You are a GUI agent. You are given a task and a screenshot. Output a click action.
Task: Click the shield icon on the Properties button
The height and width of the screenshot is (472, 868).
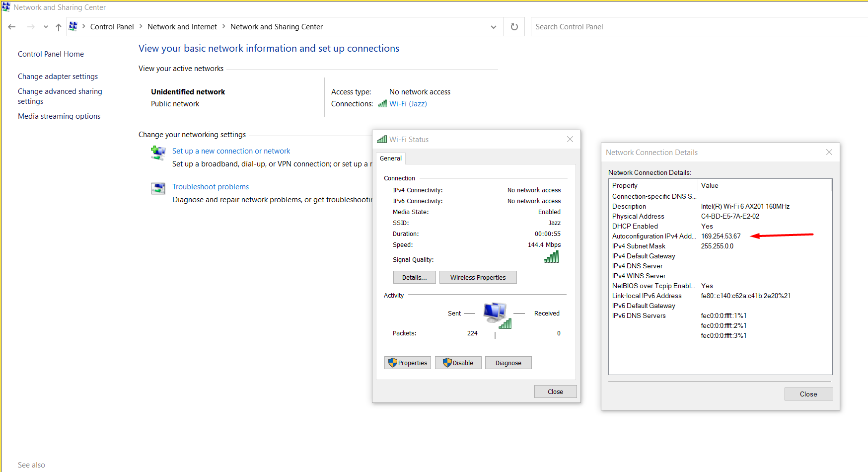pyautogui.click(x=392, y=363)
